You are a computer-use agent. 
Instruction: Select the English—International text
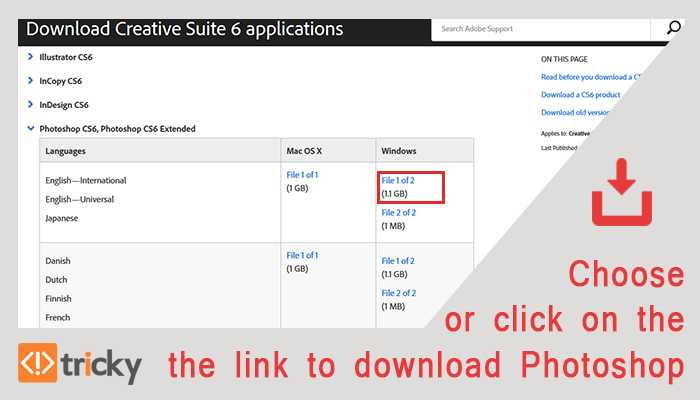(86, 180)
